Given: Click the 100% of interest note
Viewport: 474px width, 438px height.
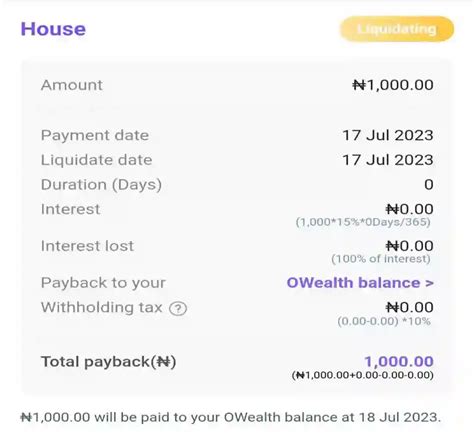Looking at the screenshot, I should pos(381,259).
